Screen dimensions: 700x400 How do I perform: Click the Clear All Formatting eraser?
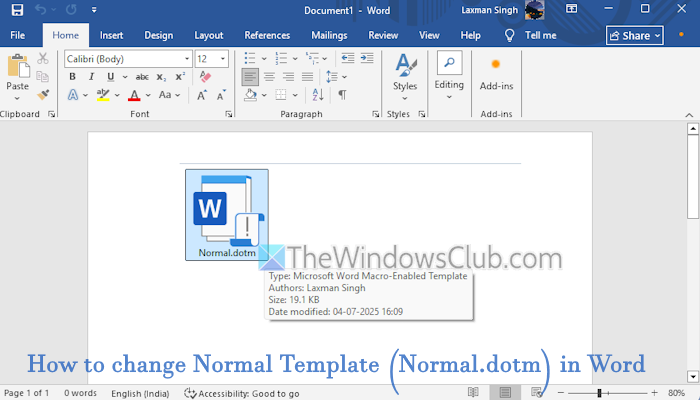[x=205, y=77]
